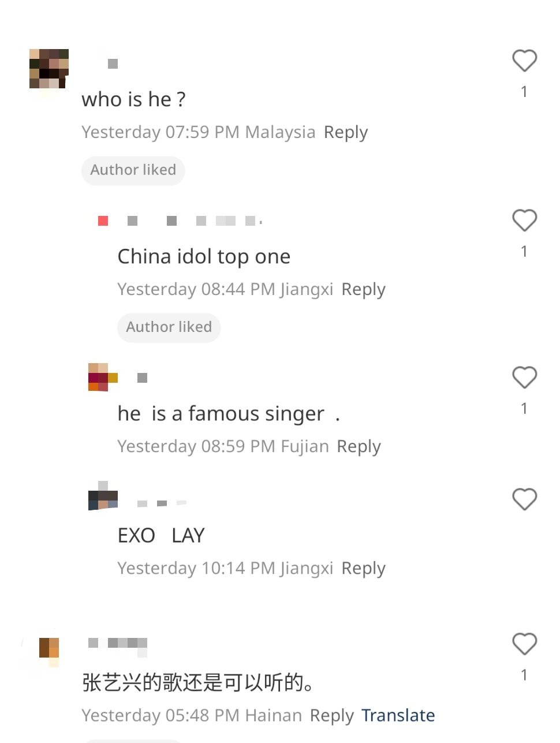
Task: Like the "China idol top one" reply
Action: click(x=524, y=220)
